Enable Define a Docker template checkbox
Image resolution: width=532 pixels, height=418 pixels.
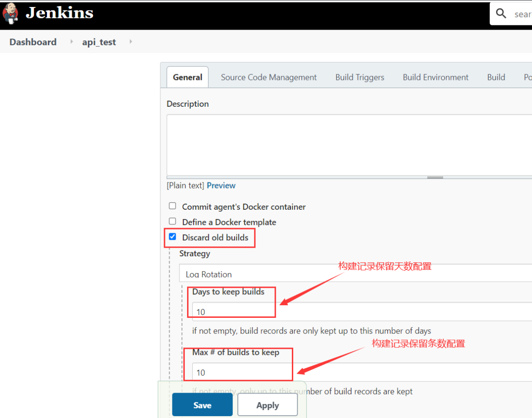click(172, 221)
